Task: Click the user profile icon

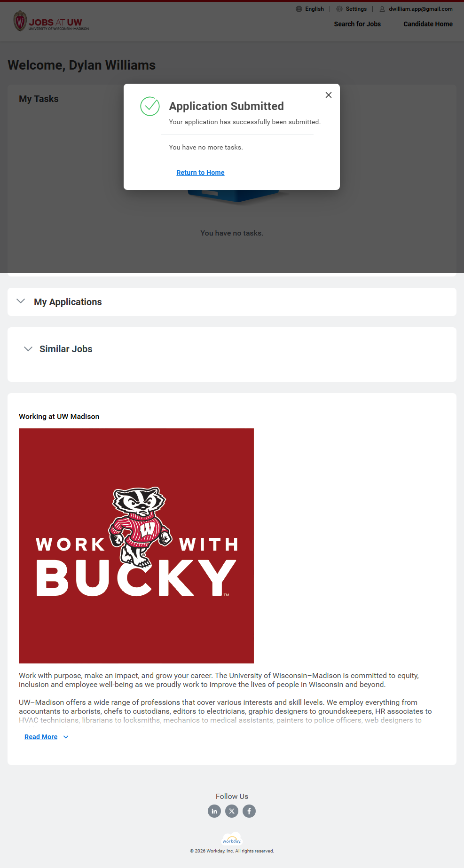Action: coord(382,9)
